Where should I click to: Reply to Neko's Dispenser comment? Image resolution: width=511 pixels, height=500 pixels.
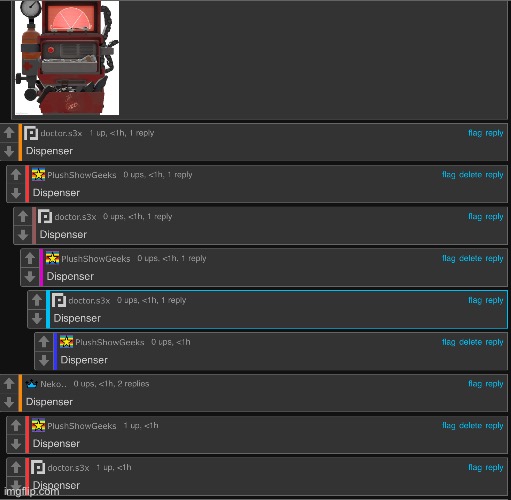[494, 384]
